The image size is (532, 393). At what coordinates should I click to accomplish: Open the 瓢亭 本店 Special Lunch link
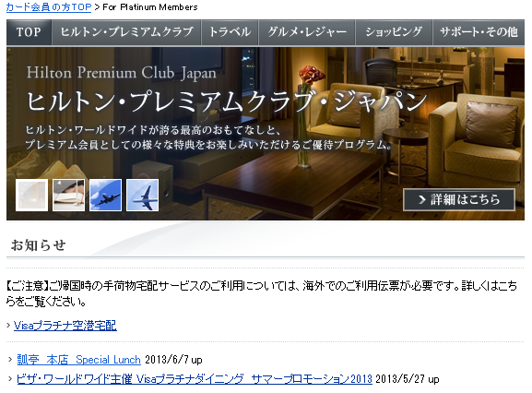78,360
